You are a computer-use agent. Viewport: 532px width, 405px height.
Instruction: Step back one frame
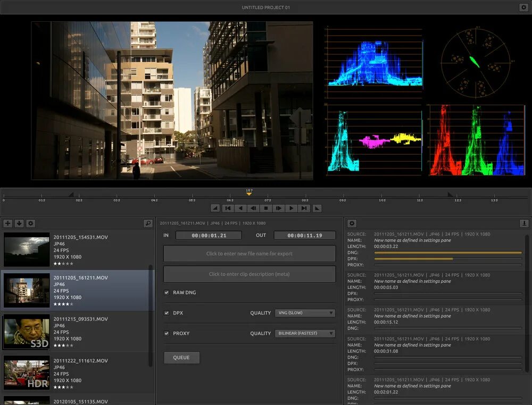253,208
